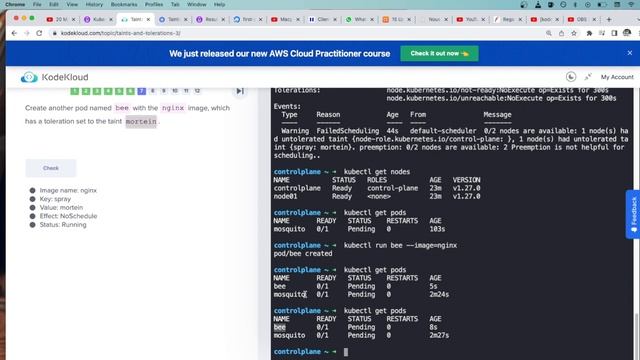Select the current question 7 marker
The height and width of the screenshot is (360, 640).
(142, 91)
